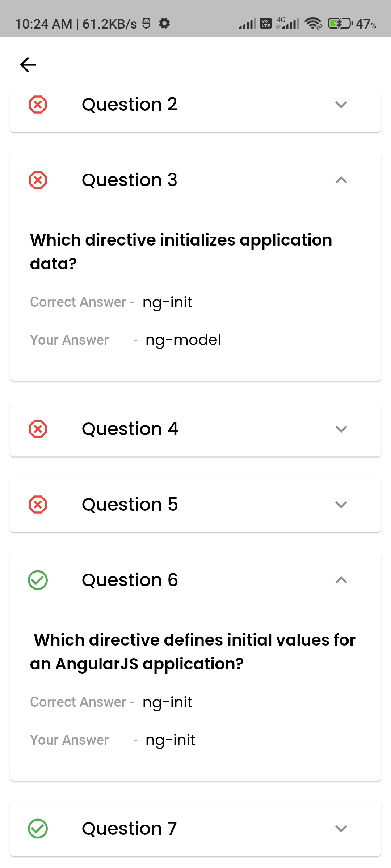
Task: Toggle open Question 7 details
Action: (341, 829)
